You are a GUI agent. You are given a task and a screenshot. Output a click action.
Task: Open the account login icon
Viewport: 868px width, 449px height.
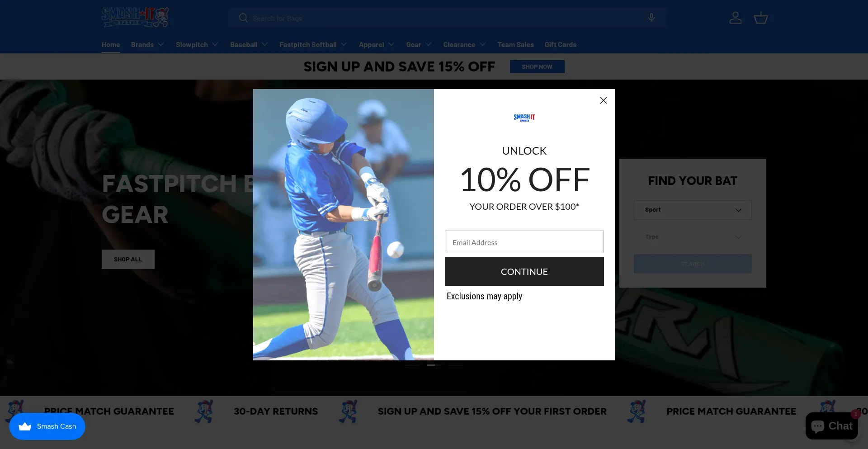(x=736, y=18)
